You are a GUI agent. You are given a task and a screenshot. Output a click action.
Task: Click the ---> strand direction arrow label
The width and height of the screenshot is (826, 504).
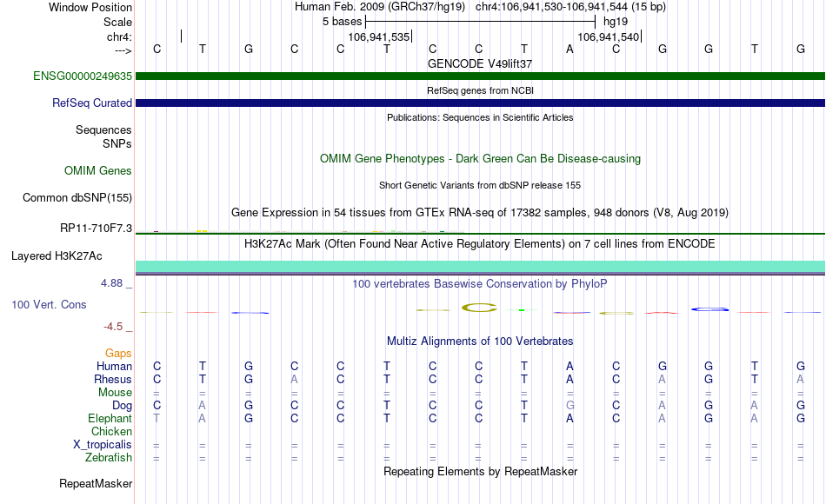coord(123,50)
